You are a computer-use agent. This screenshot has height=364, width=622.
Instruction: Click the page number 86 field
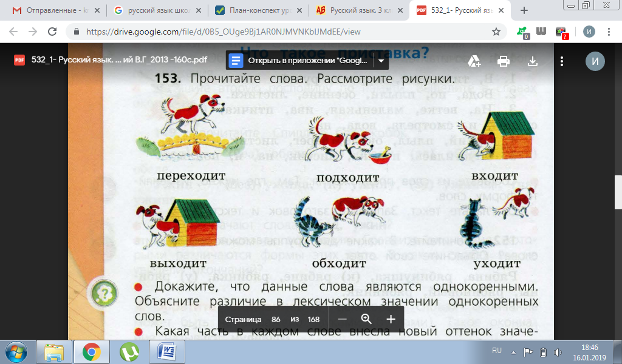tap(276, 319)
